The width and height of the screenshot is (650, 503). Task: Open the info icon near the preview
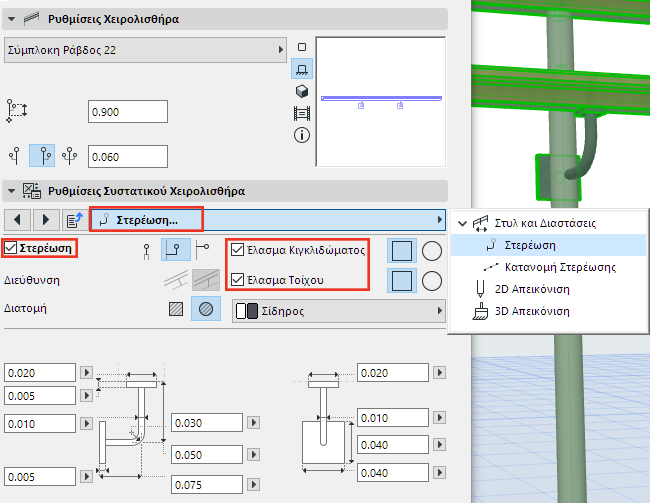[302, 135]
